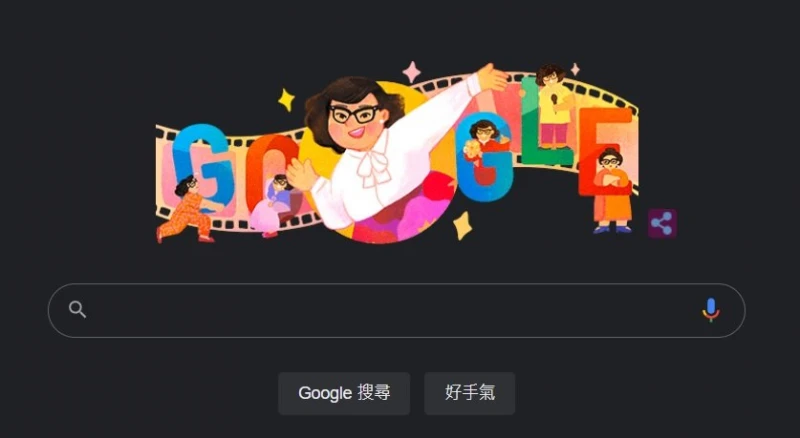
Task: Click the woman in orange dress with crossed arms
Action: tap(611, 191)
